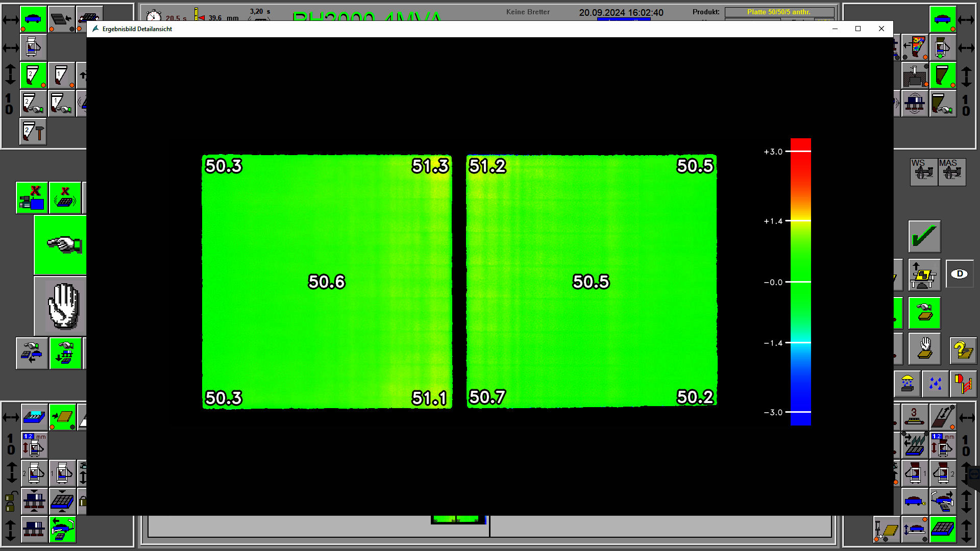Toggle the green hopper 2 button

[x=33, y=76]
